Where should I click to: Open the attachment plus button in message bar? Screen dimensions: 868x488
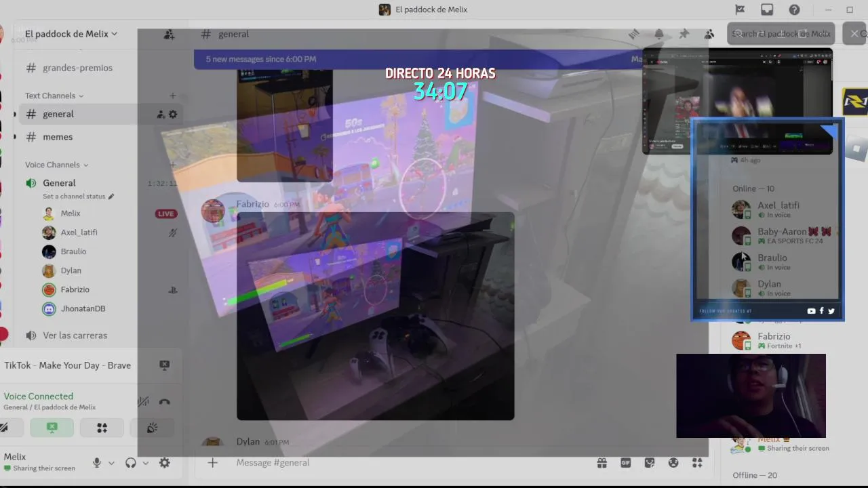tap(212, 462)
